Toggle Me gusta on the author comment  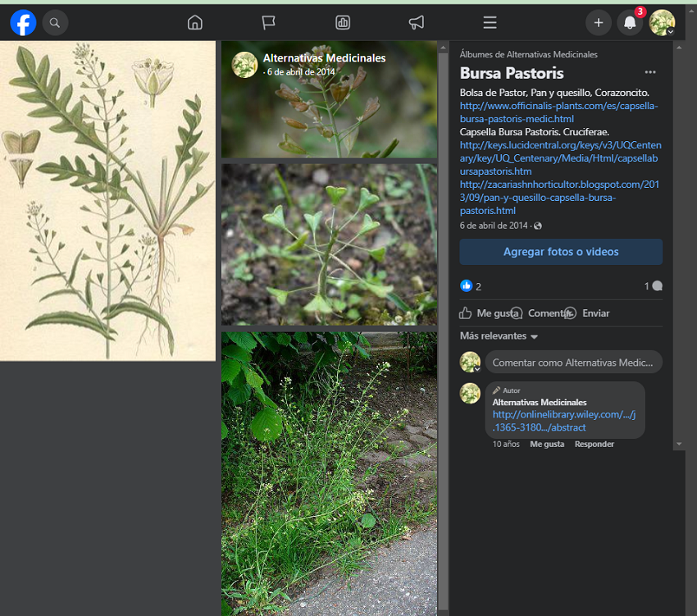547,444
